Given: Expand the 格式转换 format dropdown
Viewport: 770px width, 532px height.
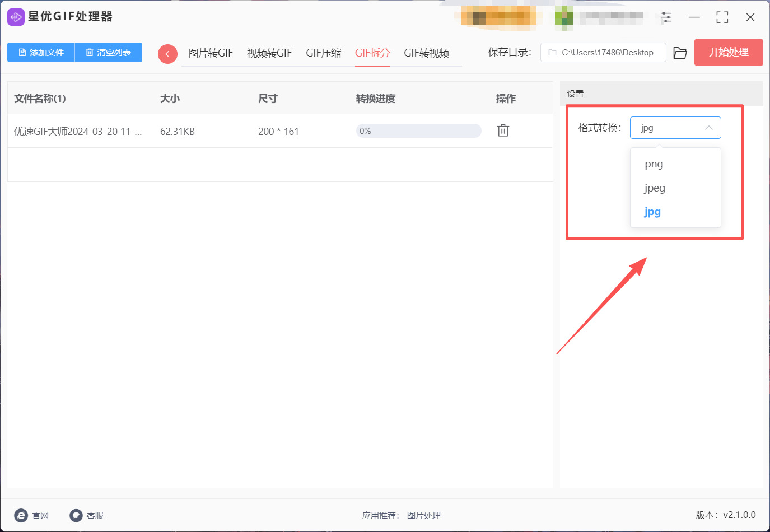Looking at the screenshot, I should [x=675, y=128].
